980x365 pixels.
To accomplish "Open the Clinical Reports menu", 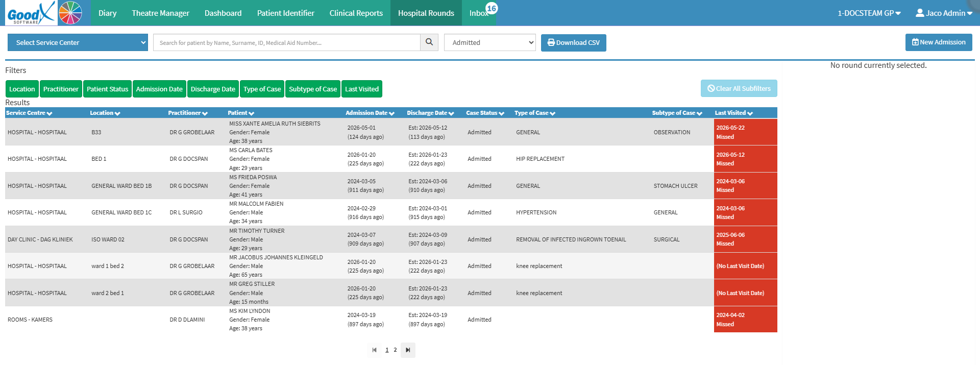I will point(356,13).
